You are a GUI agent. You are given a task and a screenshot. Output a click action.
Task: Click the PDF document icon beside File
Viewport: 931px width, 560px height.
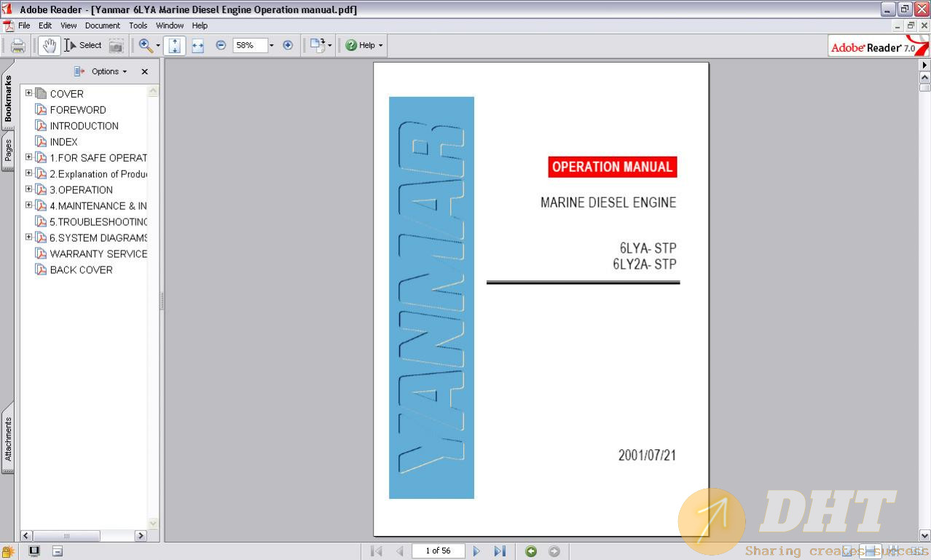pyautogui.click(x=8, y=25)
